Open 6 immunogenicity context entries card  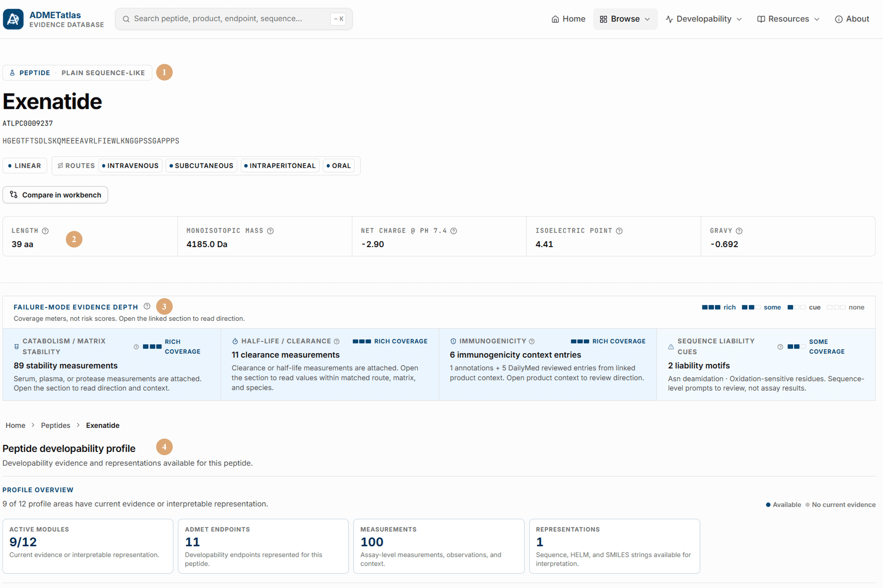point(548,364)
